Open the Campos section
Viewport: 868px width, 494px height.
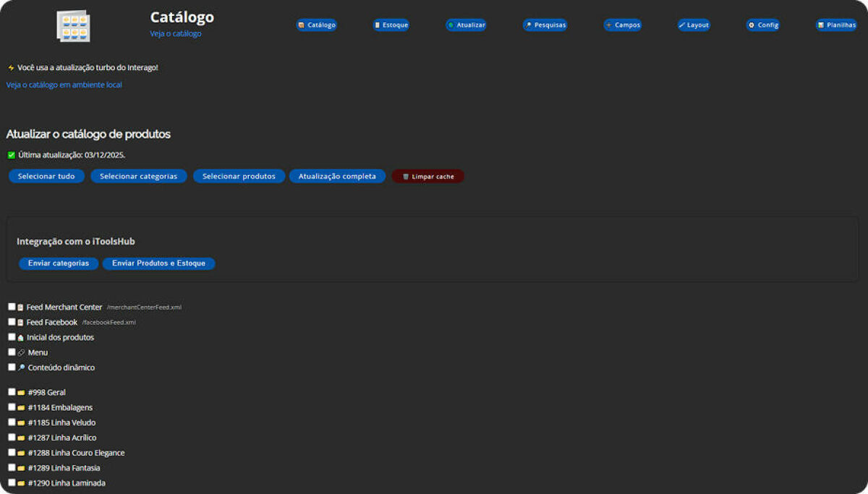622,25
